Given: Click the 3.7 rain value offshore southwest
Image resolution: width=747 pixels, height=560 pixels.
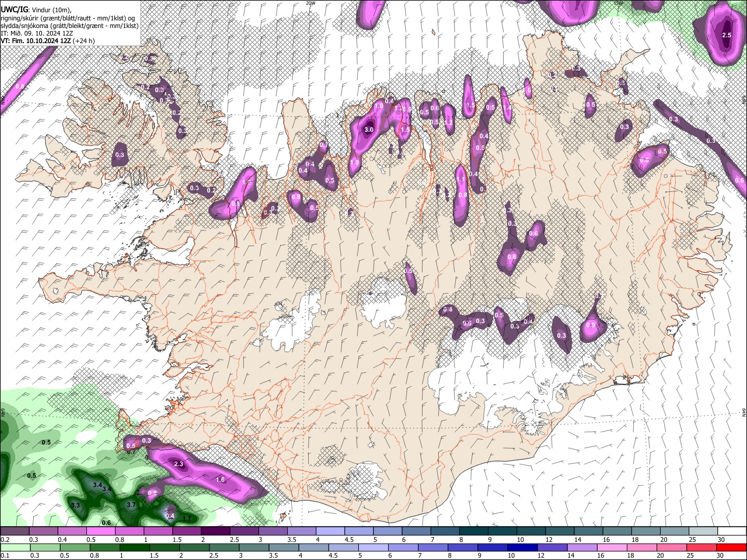Looking at the screenshot, I should (x=131, y=505).
